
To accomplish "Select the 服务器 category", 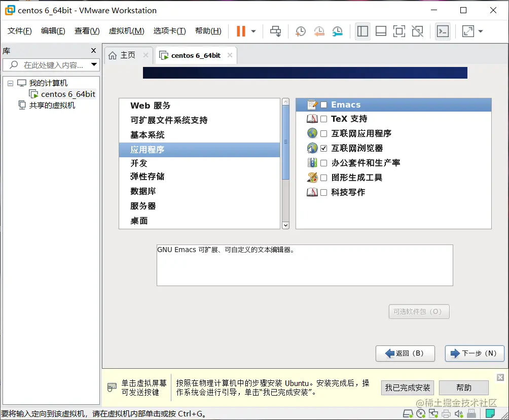I will (x=199, y=206).
